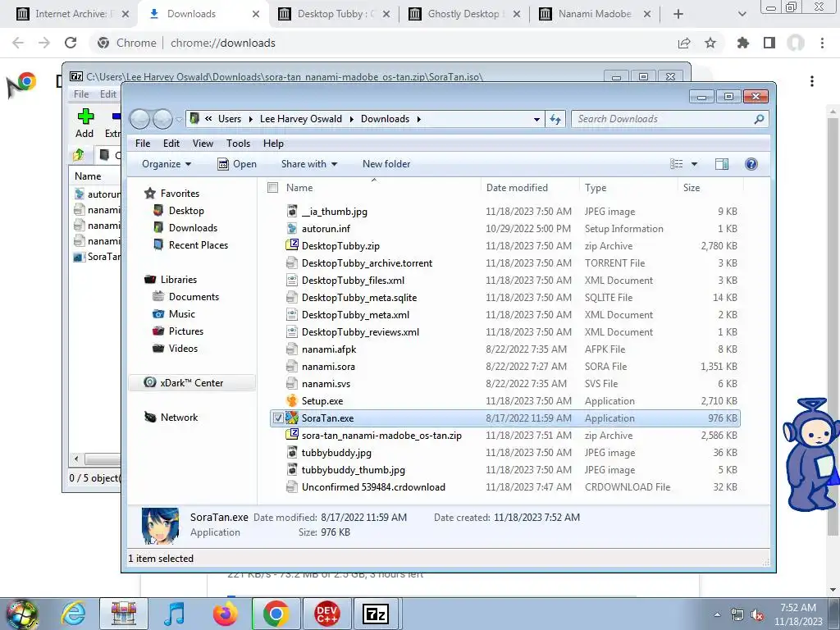Click the Chrome address bar URL

click(223, 43)
